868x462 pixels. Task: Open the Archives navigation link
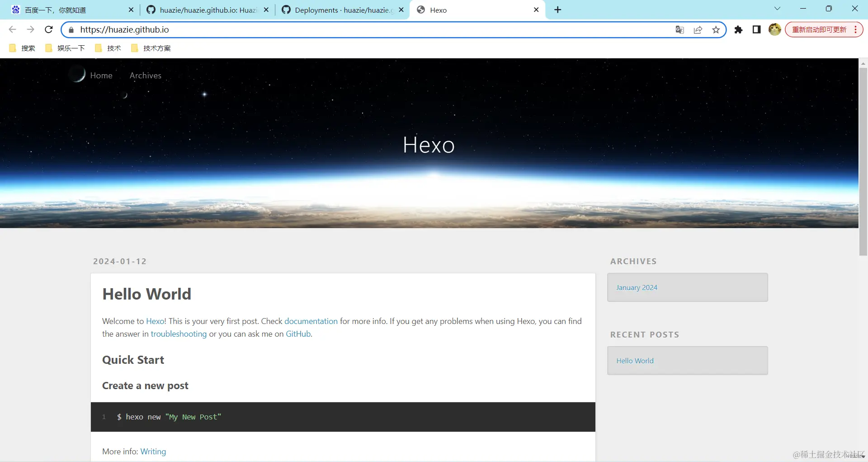[x=146, y=76]
